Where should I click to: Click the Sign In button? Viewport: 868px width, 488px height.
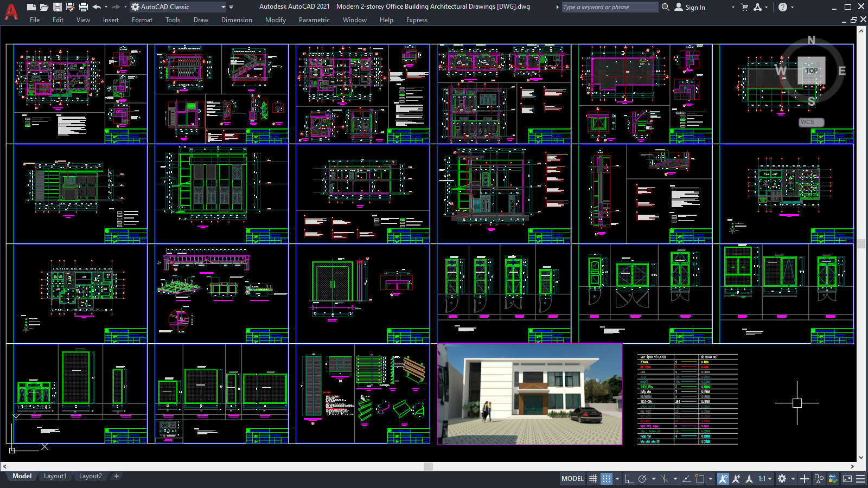[x=690, y=7]
